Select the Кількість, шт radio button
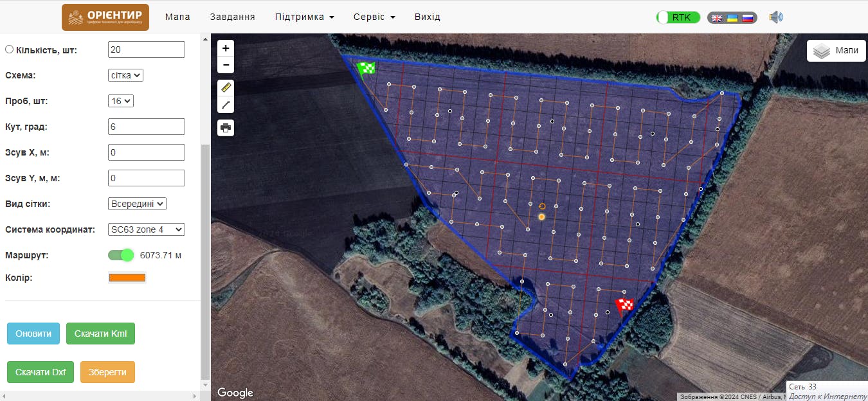 [9, 49]
